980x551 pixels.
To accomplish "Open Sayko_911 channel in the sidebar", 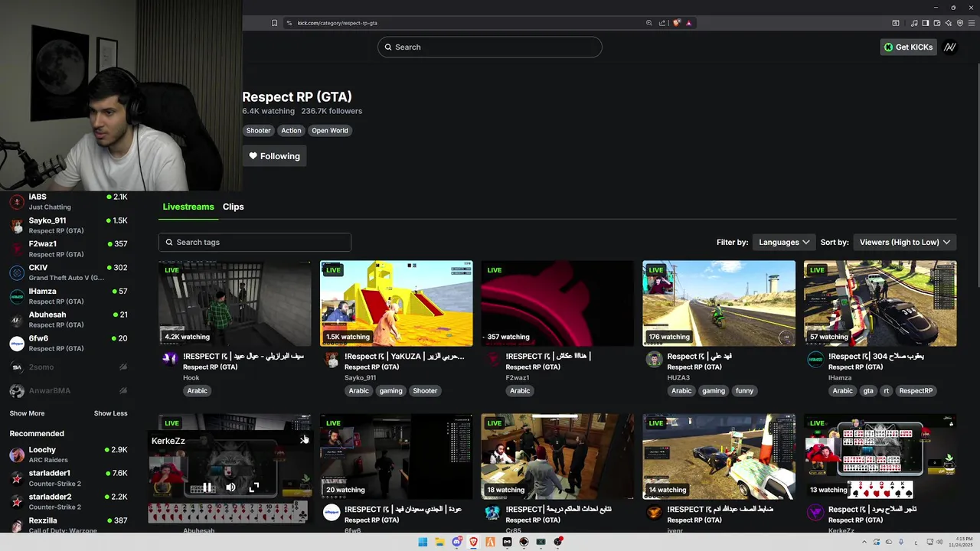I will pos(68,225).
